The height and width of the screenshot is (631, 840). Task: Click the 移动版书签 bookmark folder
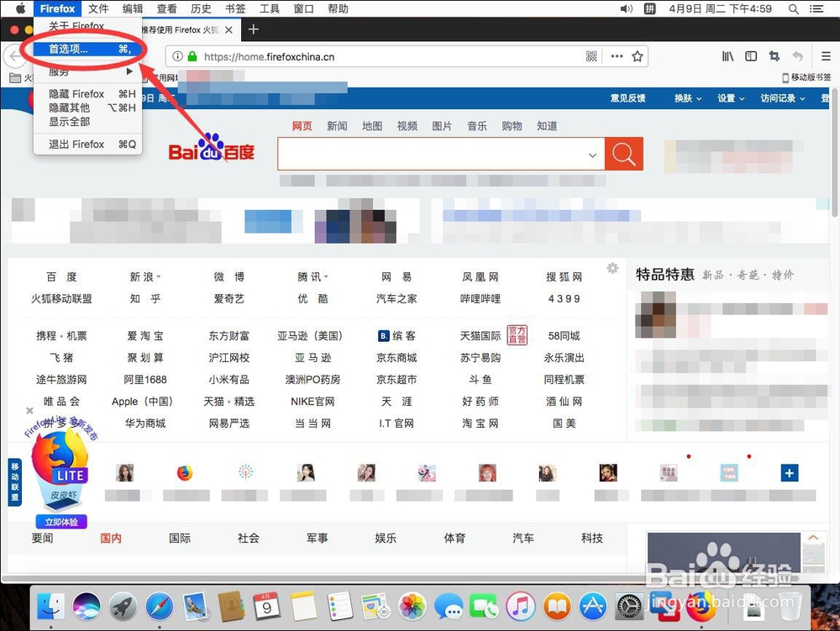click(x=806, y=77)
